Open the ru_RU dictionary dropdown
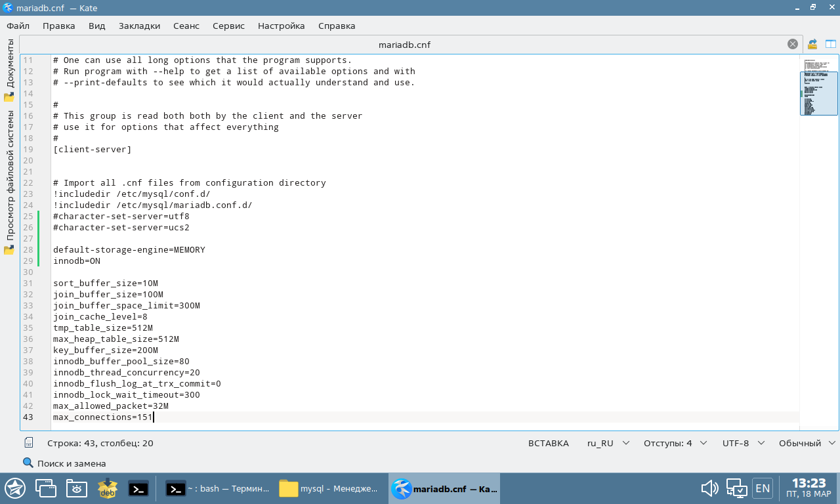 click(608, 443)
